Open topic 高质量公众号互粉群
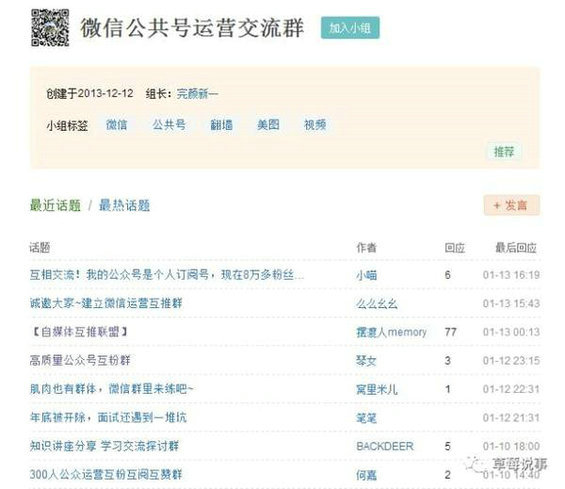This screenshot has height=489, width=565. click(x=80, y=360)
